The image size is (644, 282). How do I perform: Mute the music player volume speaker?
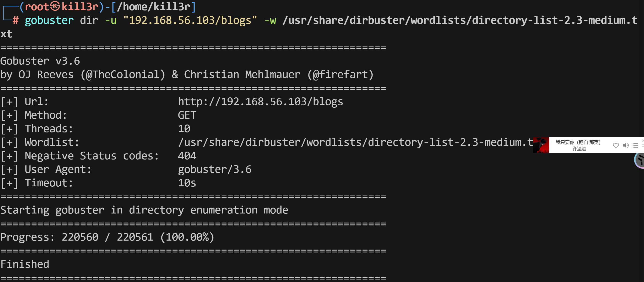(x=625, y=145)
